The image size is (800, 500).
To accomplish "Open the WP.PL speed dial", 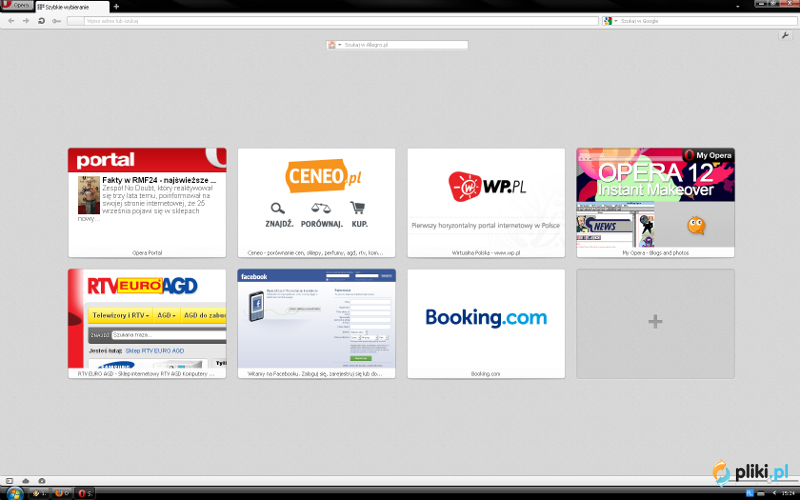I will pos(486,203).
